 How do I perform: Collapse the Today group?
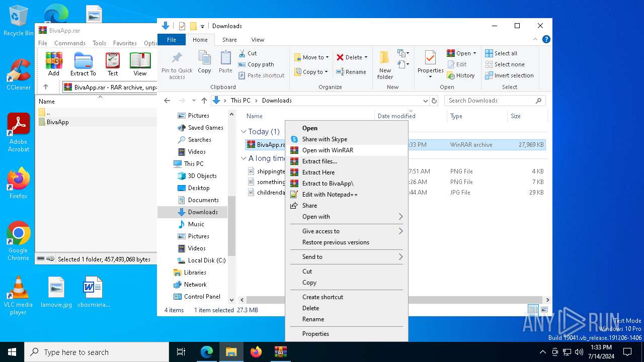click(244, 132)
